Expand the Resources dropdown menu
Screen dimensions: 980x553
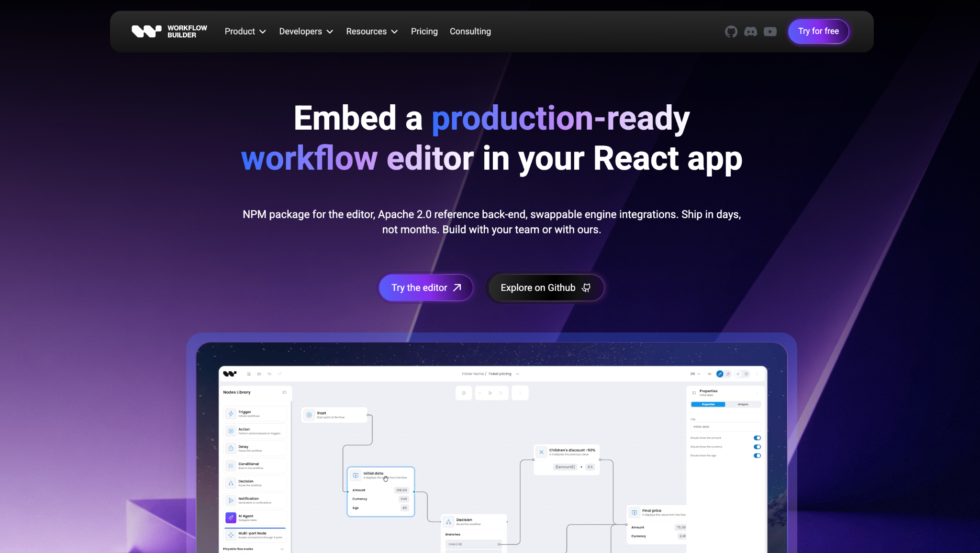pyautogui.click(x=372, y=32)
